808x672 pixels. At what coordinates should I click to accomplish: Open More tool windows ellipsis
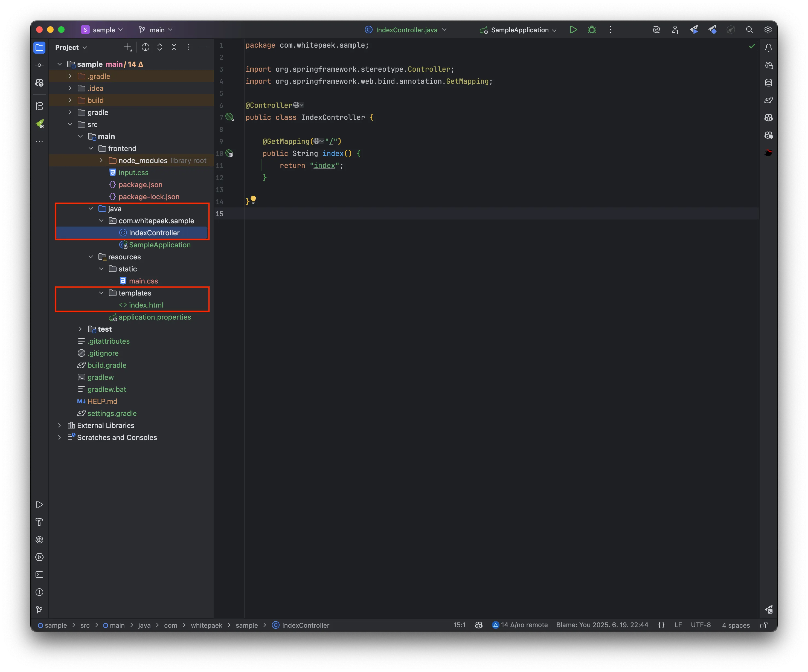39,141
